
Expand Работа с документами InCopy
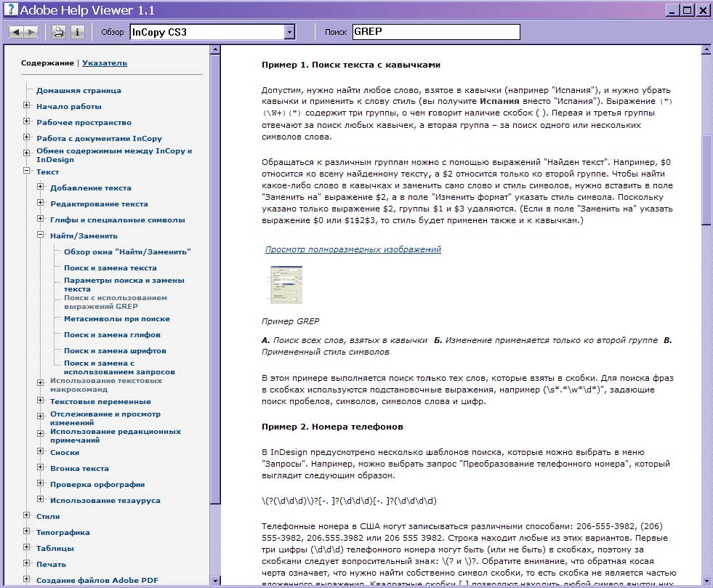pos(26,137)
